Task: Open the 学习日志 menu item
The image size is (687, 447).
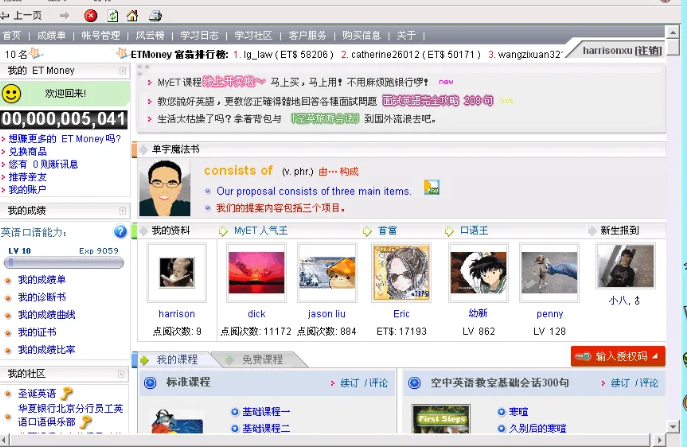Action: tap(199, 35)
